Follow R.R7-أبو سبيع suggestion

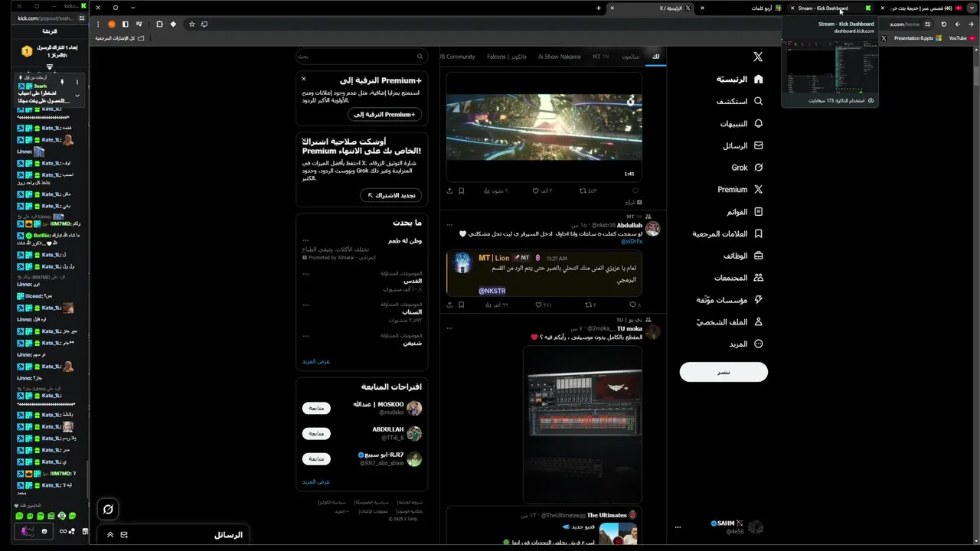point(316,458)
